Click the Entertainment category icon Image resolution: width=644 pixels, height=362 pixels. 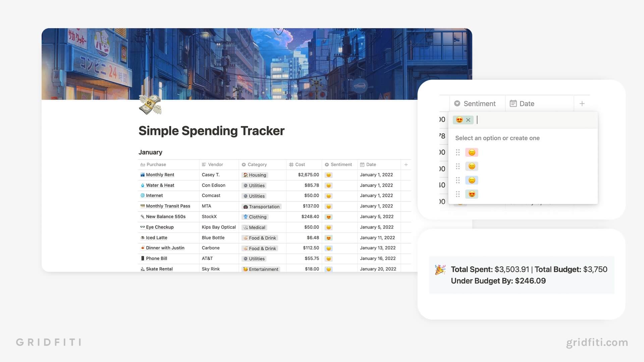click(245, 269)
